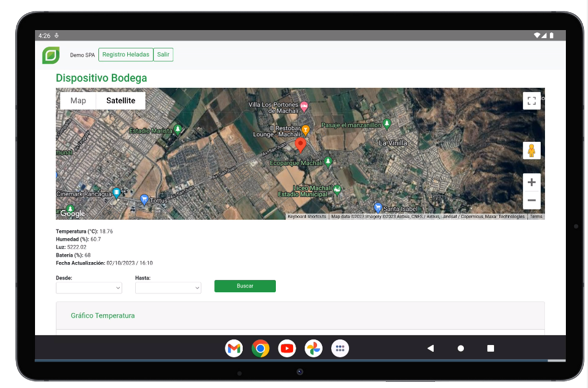Image resolution: width=588 pixels, height=388 pixels.
Task: Open Registro Heladas page
Action: [125, 55]
